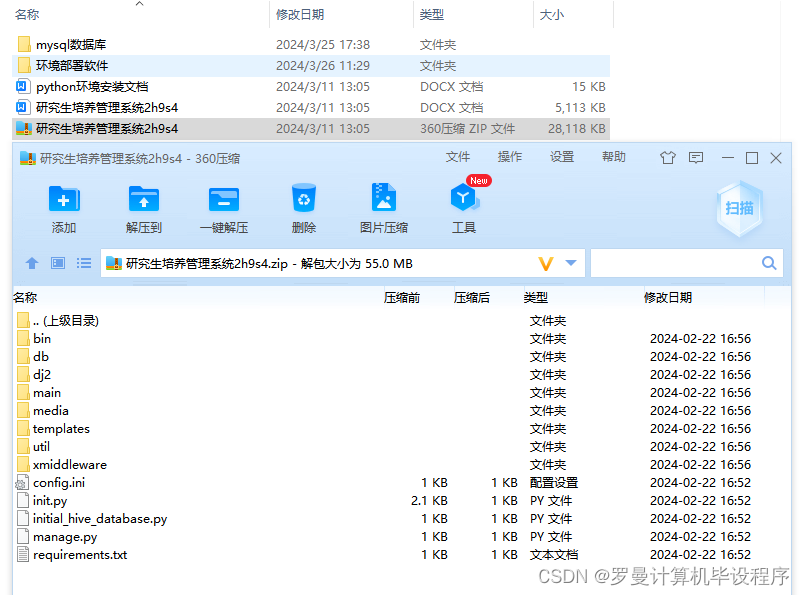The image size is (805, 595).
Task: Open the bin folder in the archive
Action: coord(42,338)
